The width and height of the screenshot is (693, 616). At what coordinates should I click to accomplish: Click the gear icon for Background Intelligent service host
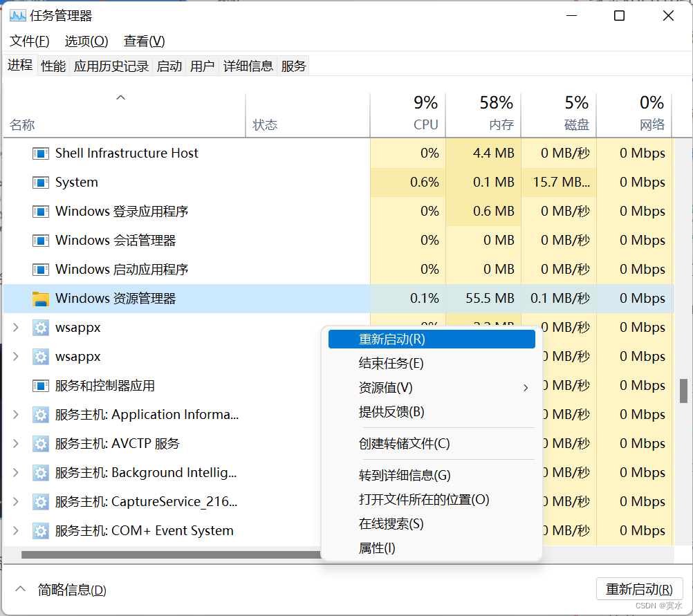(x=41, y=473)
